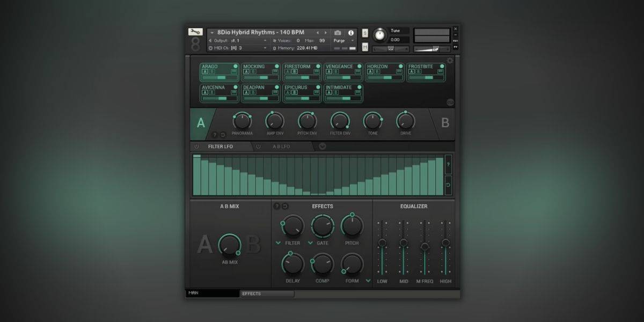The height and width of the screenshot is (322, 644).
Task: Select layer B panel tab
Action: 445,123
